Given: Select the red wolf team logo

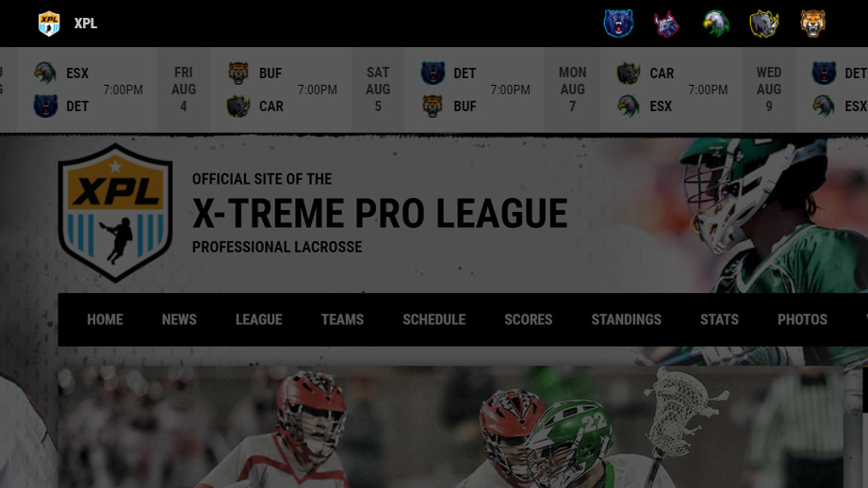Looking at the screenshot, I should (x=666, y=24).
